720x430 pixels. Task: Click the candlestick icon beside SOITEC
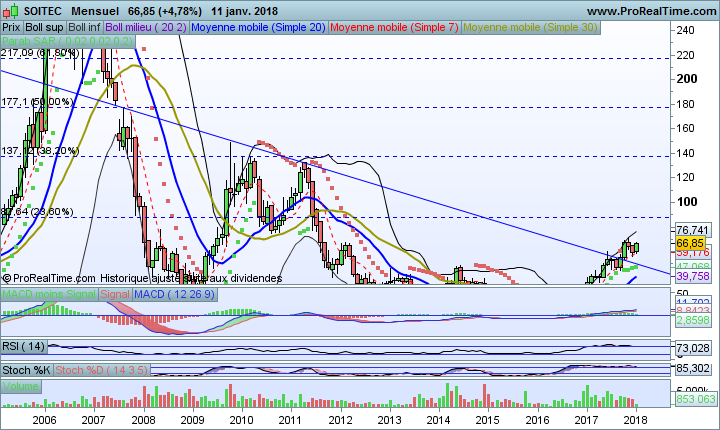(x=11, y=11)
